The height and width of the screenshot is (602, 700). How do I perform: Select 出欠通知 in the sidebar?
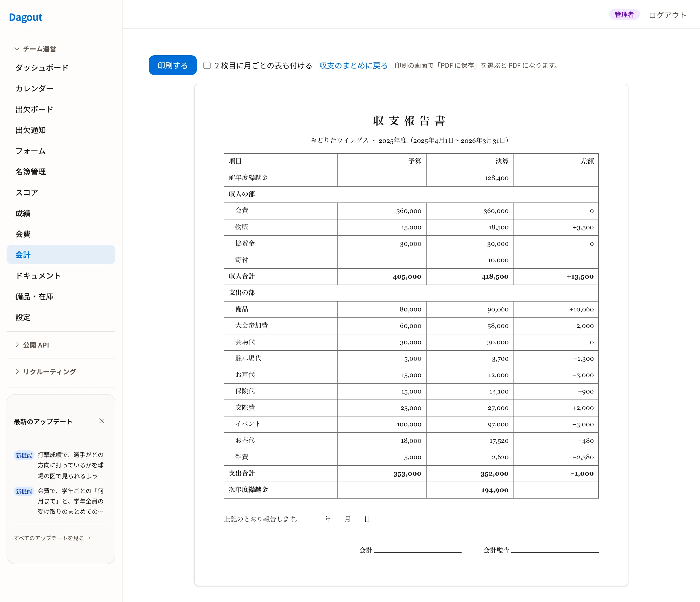61,130
